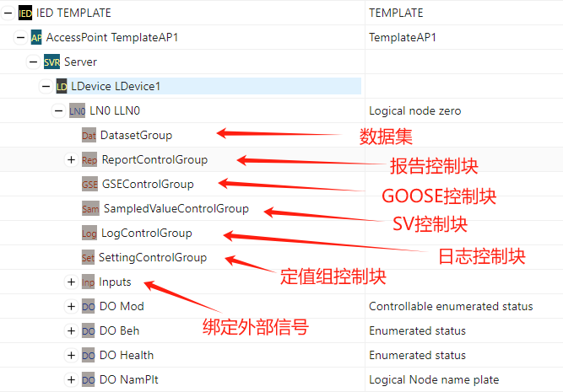
Task: Expand the DO NamPlt node
Action: coord(71,379)
